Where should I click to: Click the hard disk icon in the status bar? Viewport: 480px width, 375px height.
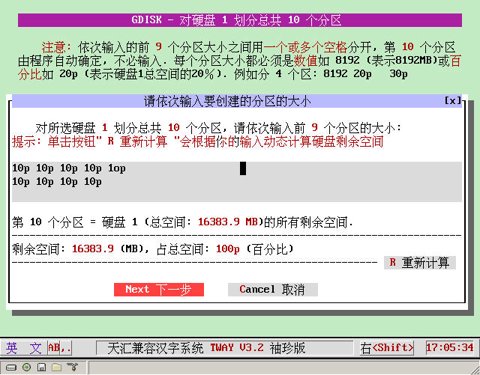(x=11, y=367)
